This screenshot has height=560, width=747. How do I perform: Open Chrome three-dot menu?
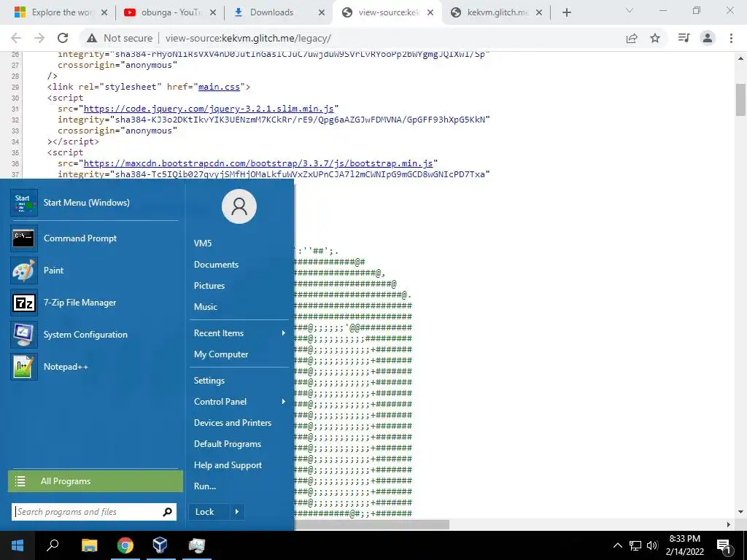point(731,38)
